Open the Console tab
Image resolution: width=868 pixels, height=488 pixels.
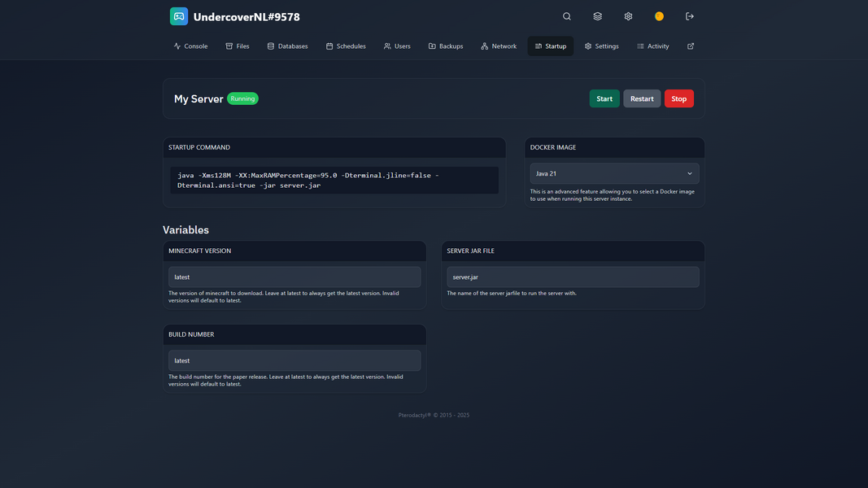click(x=190, y=46)
